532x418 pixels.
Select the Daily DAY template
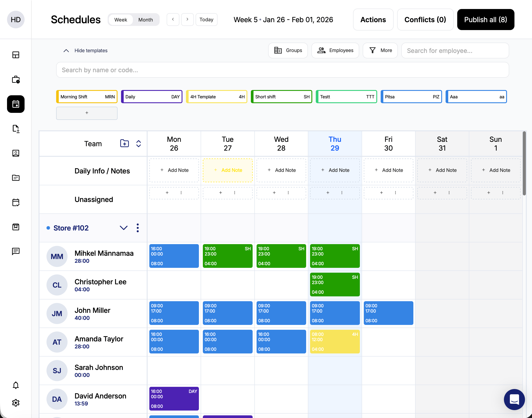pyautogui.click(x=152, y=97)
